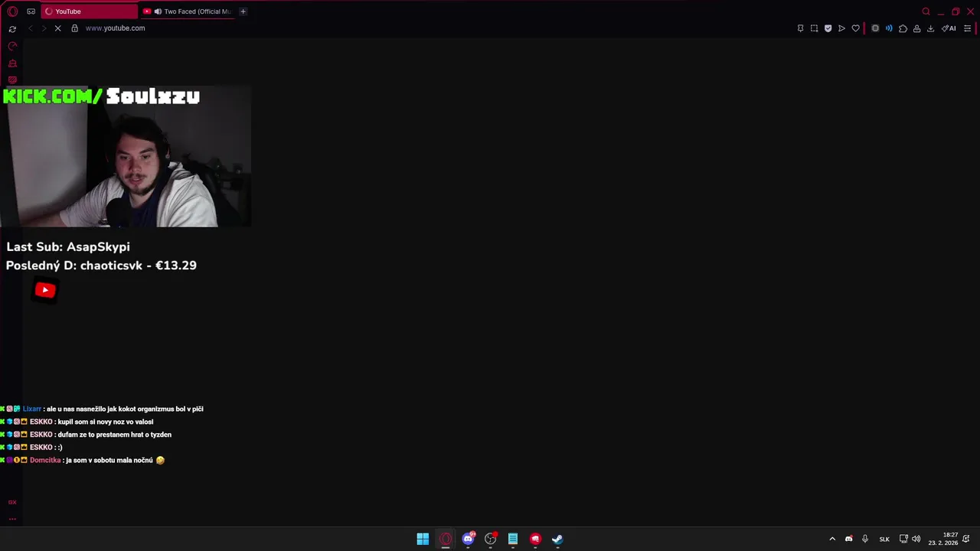This screenshot has width=980, height=551.
Task: Switch SLK keyboard language indicator
Action: [884, 539]
